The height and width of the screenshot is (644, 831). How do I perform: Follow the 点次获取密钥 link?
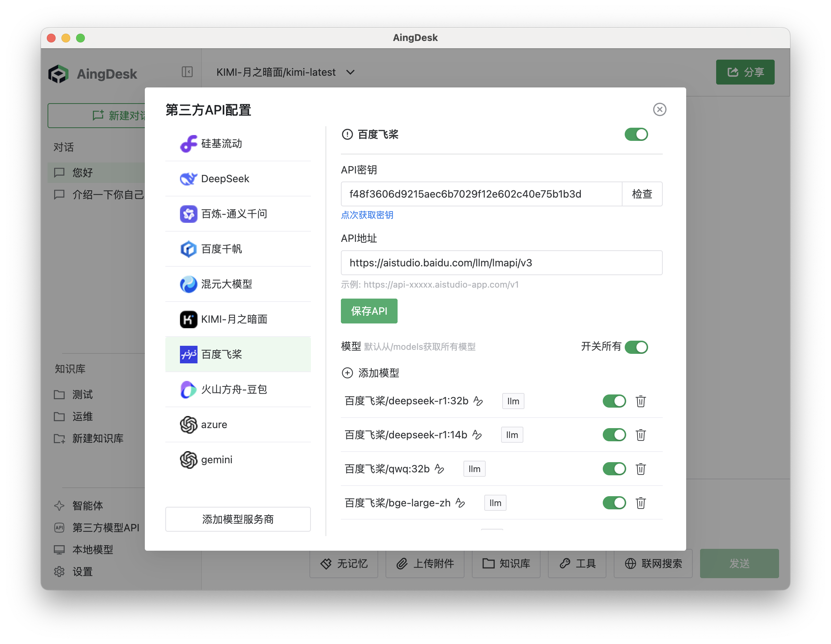pyautogui.click(x=366, y=215)
